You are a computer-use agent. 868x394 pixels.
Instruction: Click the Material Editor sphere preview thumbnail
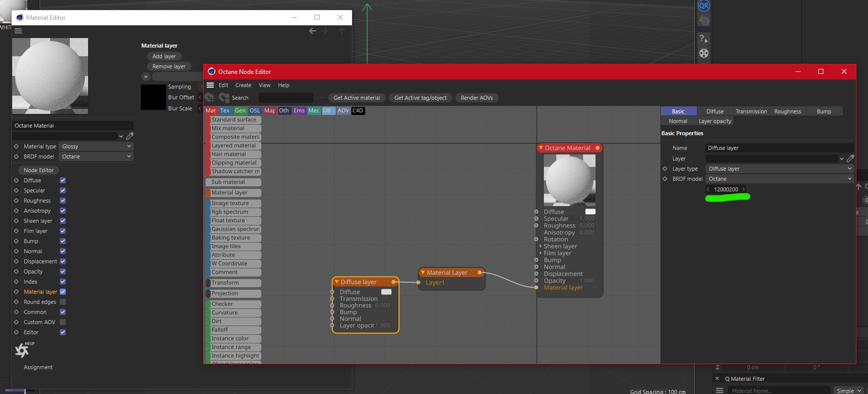pyautogui.click(x=50, y=76)
